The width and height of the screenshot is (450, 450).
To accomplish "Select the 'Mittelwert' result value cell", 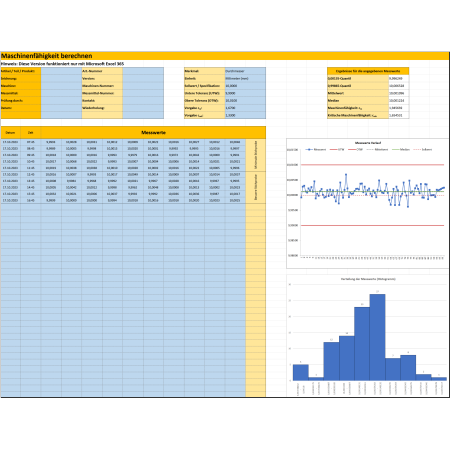I will tap(399, 93).
